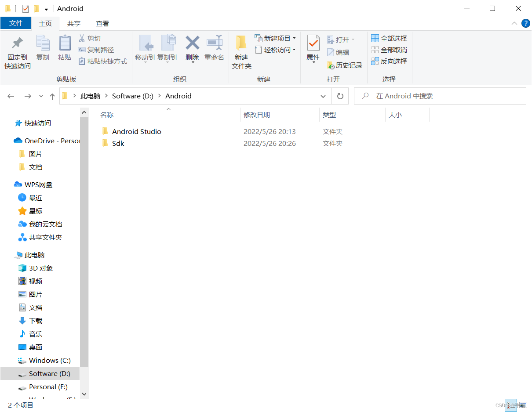Open Quick access (快速访问) in sidebar
The image size is (532, 412).
click(x=38, y=123)
